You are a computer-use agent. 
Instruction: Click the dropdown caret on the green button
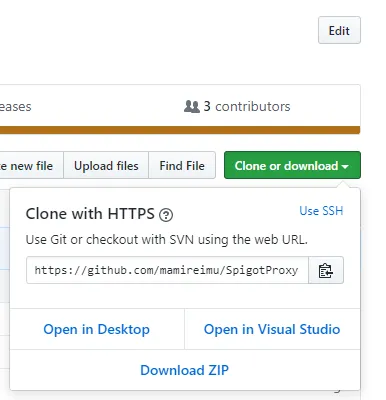coord(345,166)
